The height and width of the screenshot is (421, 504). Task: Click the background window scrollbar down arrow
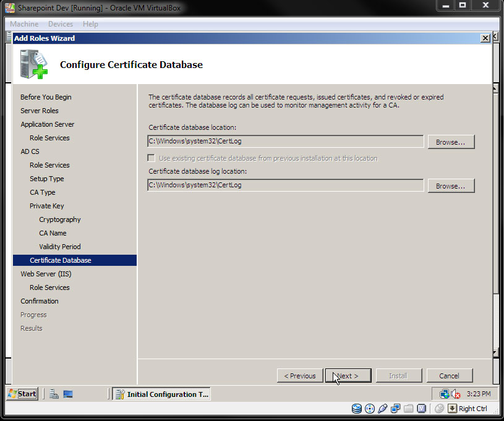click(x=495, y=353)
